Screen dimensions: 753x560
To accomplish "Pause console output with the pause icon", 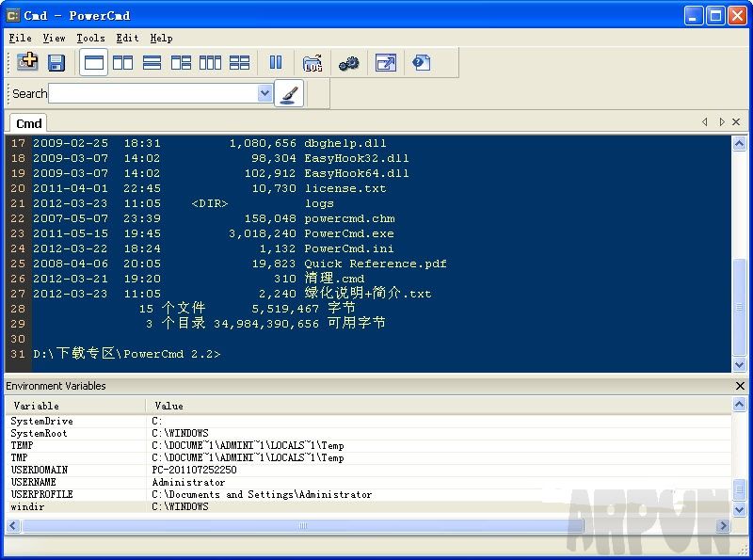I will (x=275, y=62).
